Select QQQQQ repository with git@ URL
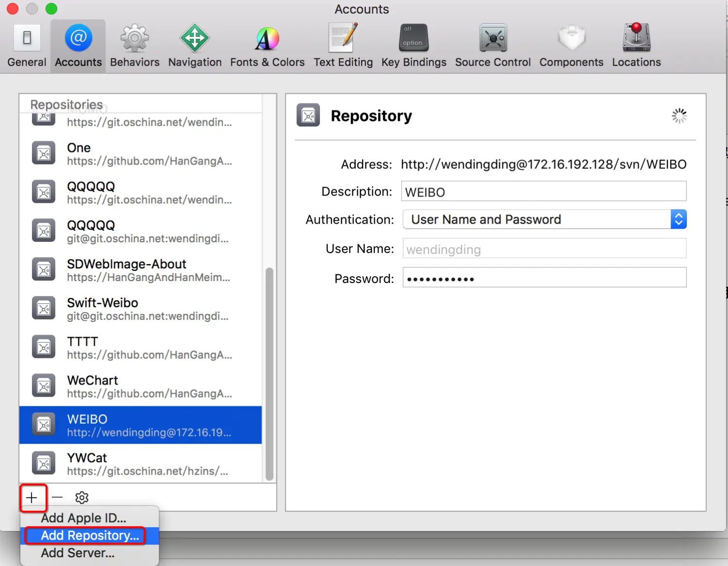 pyautogui.click(x=140, y=232)
